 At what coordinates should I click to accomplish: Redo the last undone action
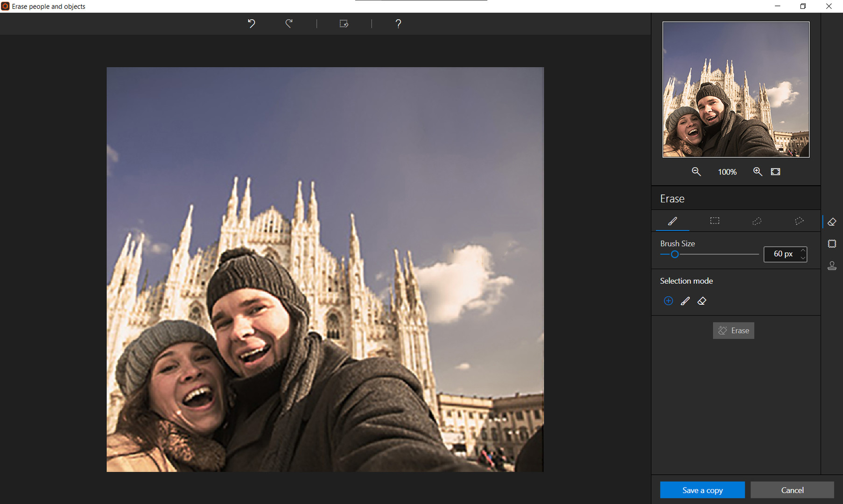tap(288, 23)
